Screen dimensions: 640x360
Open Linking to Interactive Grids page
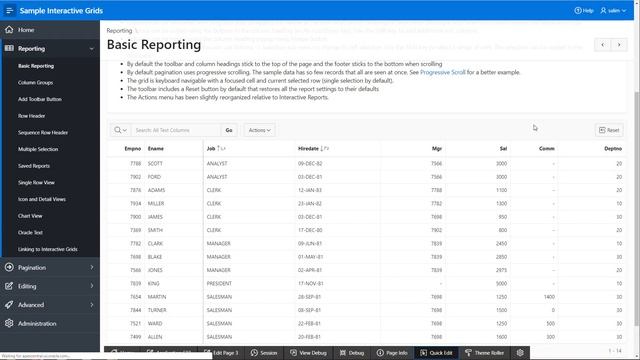tap(48, 249)
